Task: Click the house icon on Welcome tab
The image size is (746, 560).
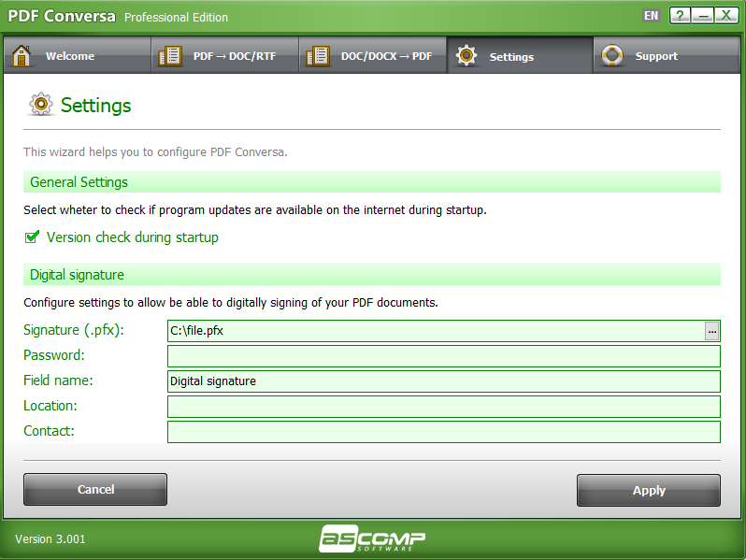Action: 22,56
